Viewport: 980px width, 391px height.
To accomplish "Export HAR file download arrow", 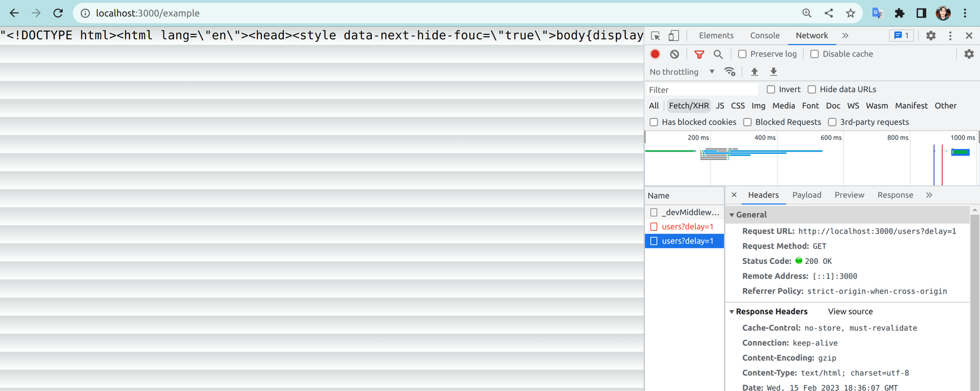I will pyautogui.click(x=773, y=72).
